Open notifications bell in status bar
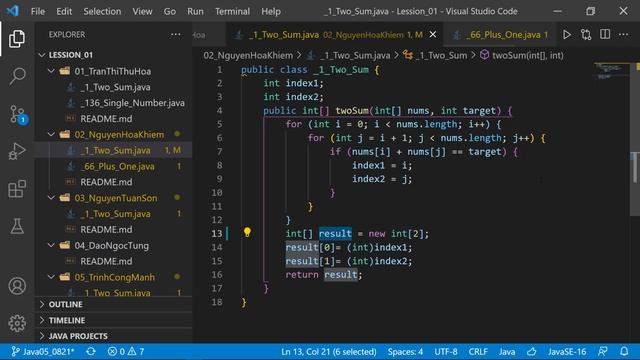Viewport: 640px width, 360px height. click(624, 351)
